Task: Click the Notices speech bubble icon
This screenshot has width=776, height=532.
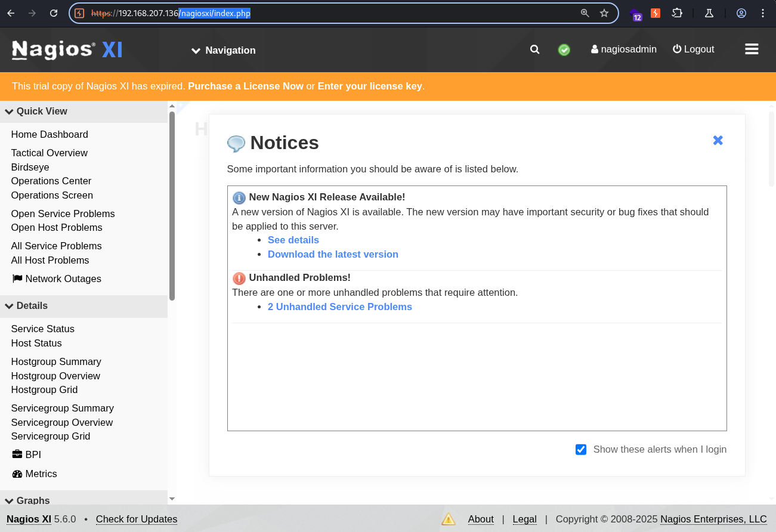Action: pyautogui.click(x=236, y=143)
